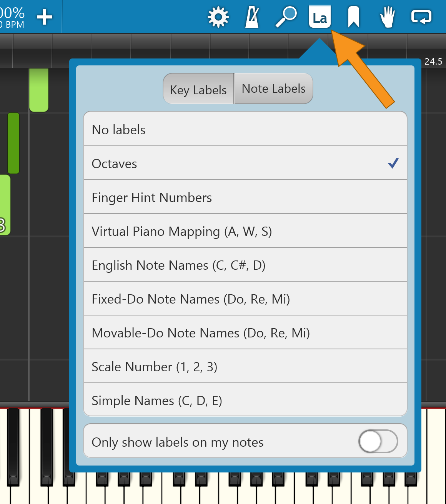446x504 pixels.
Task: Toggle the La labels toolbar button
Action: [320, 17]
